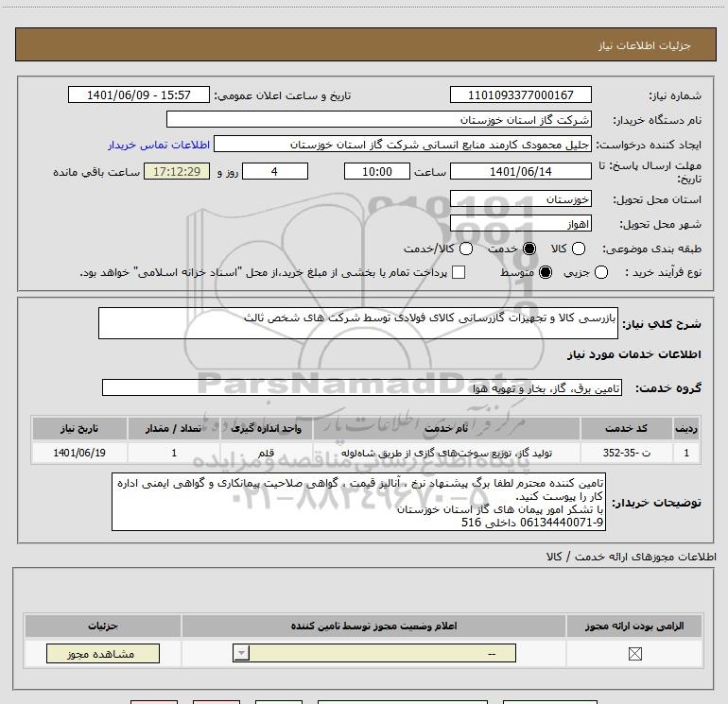The height and width of the screenshot is (704, 728).
Task: Select the کالا/خدمت radio button
Action: pos(466,249)
